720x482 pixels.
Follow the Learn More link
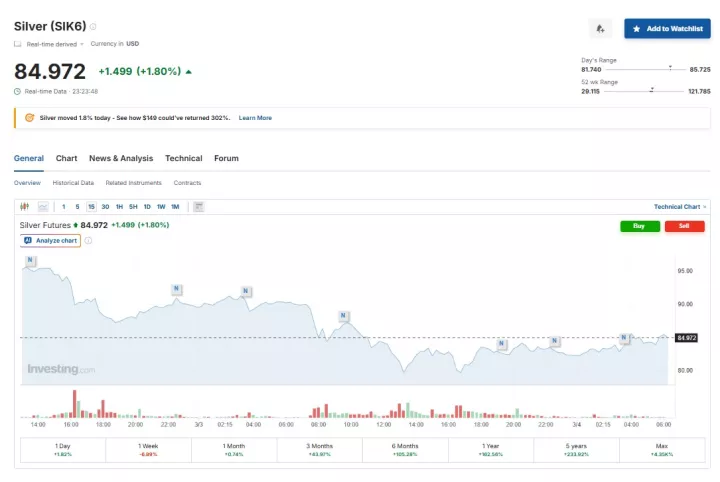click(x=255, y=118)
